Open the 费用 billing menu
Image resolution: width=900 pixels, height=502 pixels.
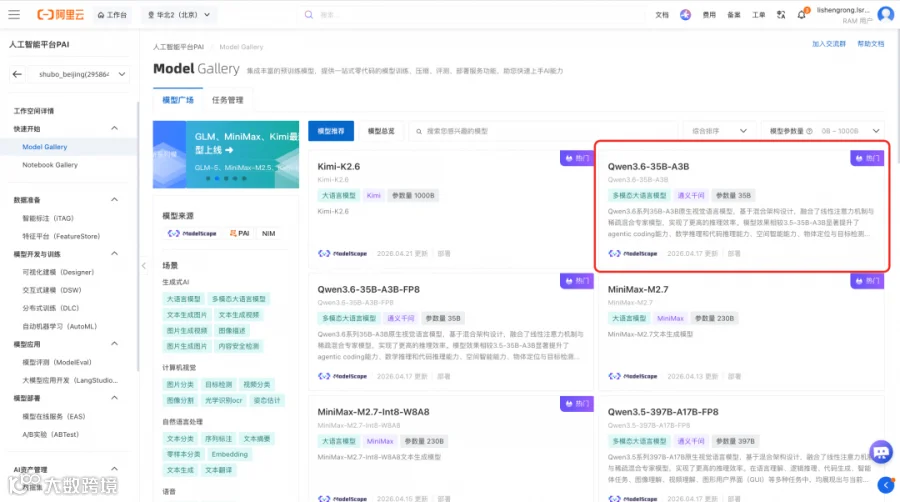[x=709, y=15]
